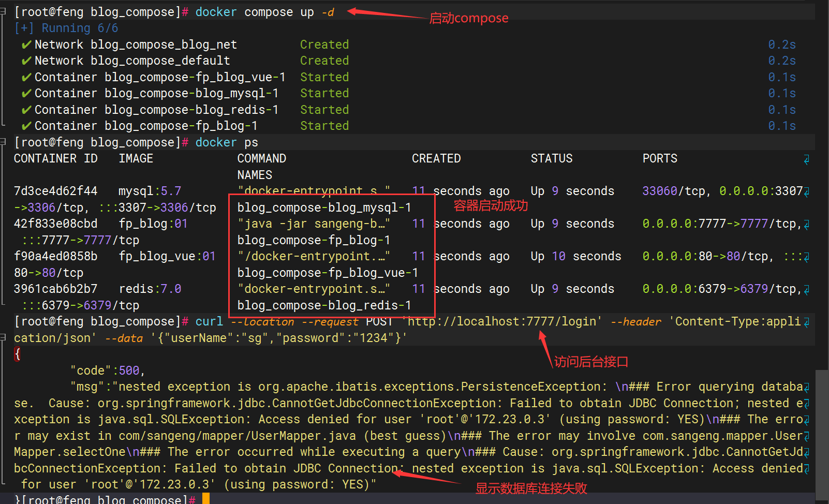This screenshot has width=829, height=504.
Task: Click image name 'mysql:5.7'
Action: click(x=150, y=191)
